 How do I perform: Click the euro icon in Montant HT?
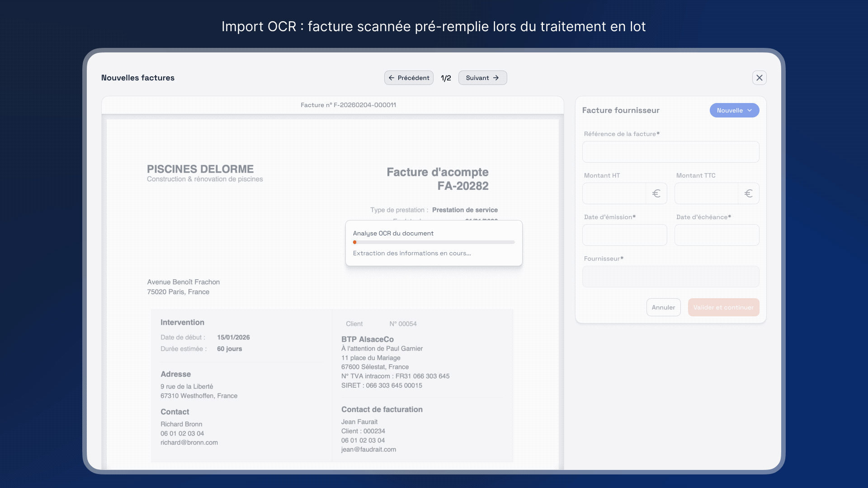coord(656,193)
